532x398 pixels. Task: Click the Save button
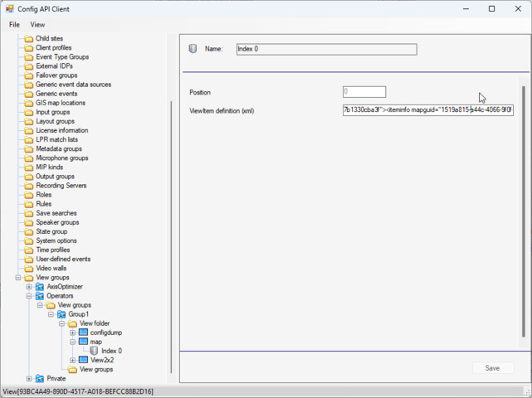click(492, 368)
